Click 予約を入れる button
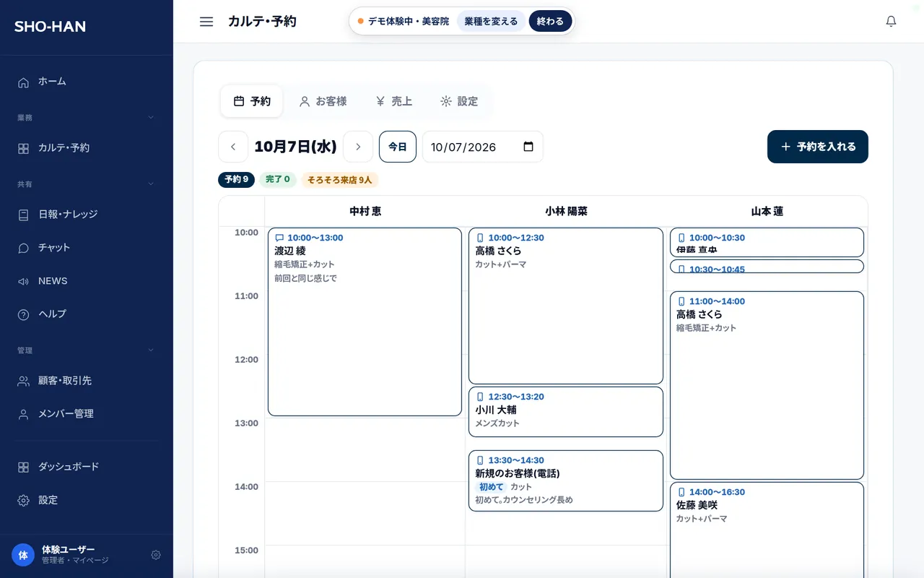 (x=818, y=147)
